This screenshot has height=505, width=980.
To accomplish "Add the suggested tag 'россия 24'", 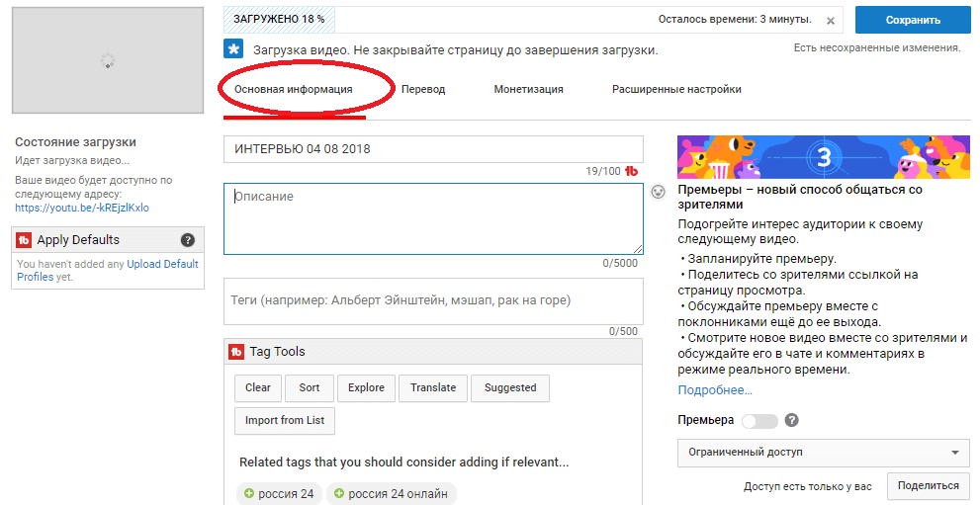I will tap(279, 494).
